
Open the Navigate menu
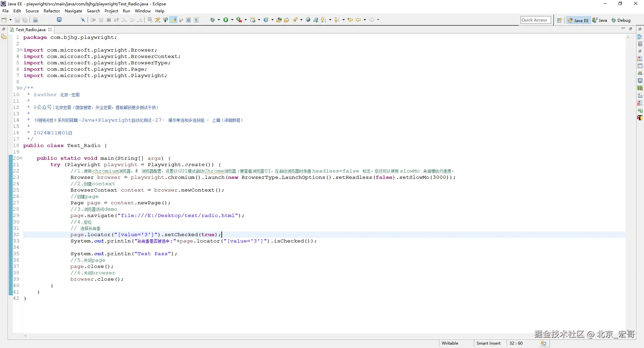pos(73,11)
